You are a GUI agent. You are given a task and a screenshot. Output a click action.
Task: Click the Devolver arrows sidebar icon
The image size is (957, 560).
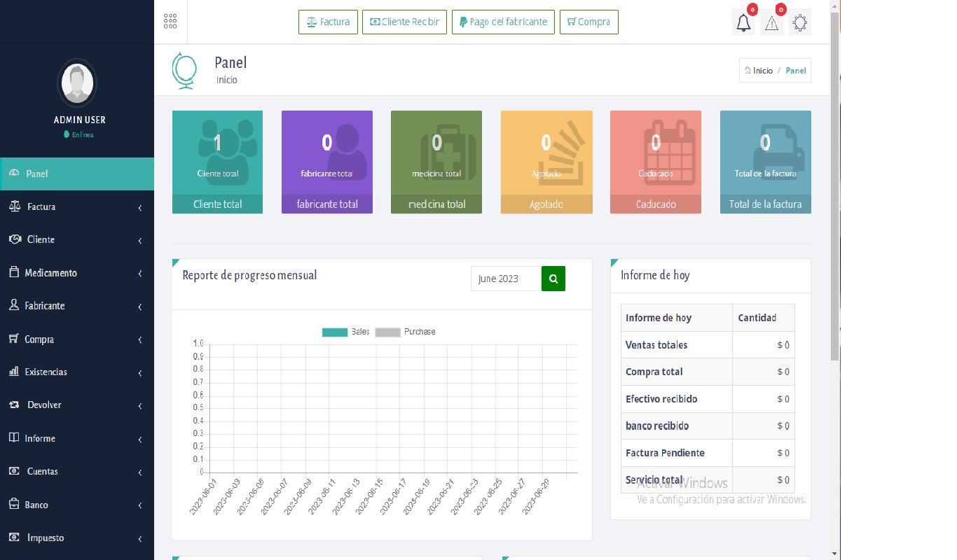[15, 405]
